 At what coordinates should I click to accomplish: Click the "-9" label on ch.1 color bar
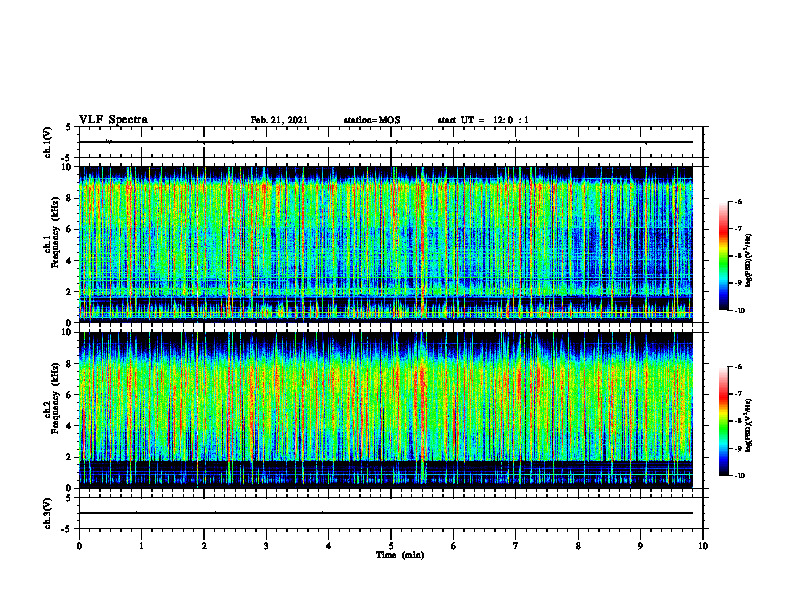(x=738, y=283)
